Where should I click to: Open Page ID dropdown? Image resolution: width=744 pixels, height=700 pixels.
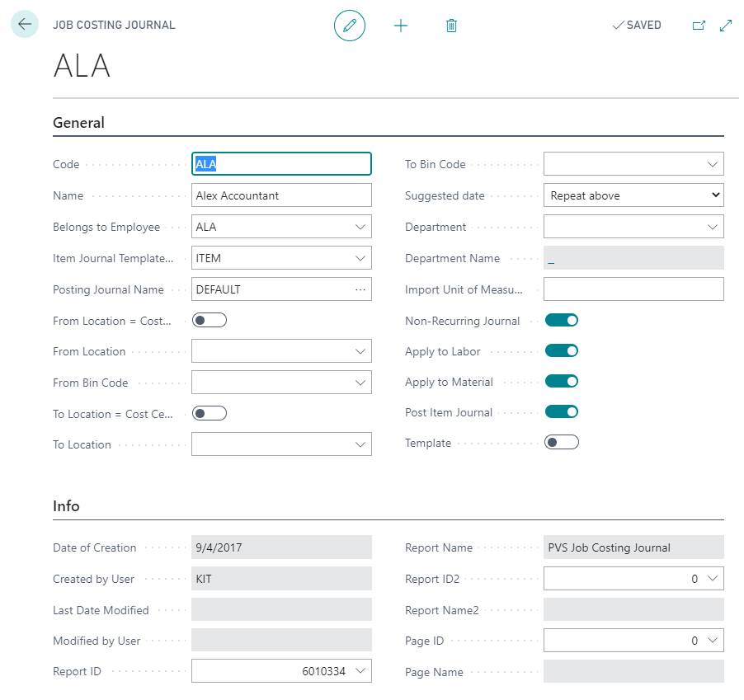tap(713, 641)
